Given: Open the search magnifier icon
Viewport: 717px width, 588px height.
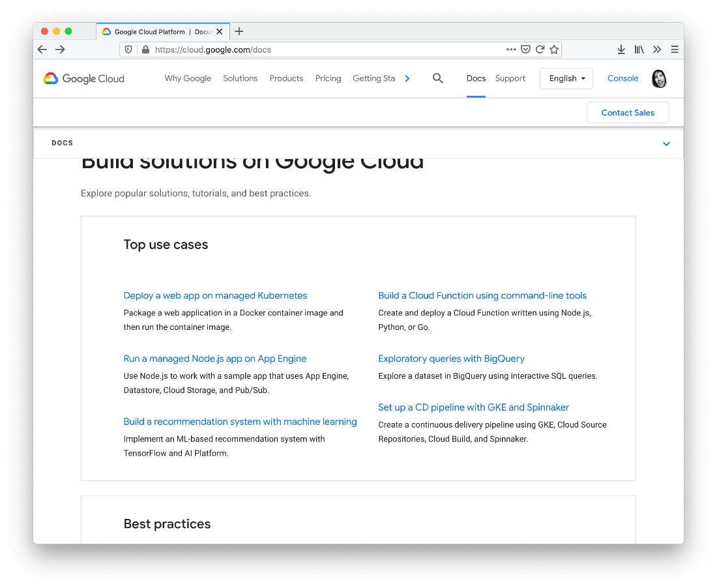Looking at the screenshot, I should pos(437,78).
